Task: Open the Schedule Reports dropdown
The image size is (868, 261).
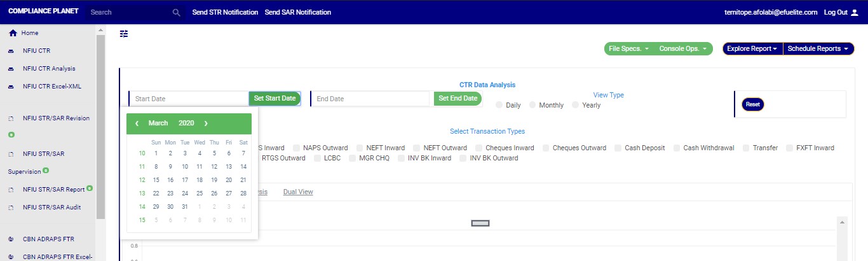Action: coord(817,48)
